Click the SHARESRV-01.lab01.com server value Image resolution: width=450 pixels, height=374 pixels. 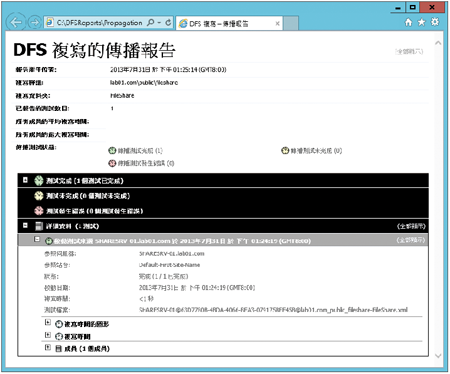[172, 254]
